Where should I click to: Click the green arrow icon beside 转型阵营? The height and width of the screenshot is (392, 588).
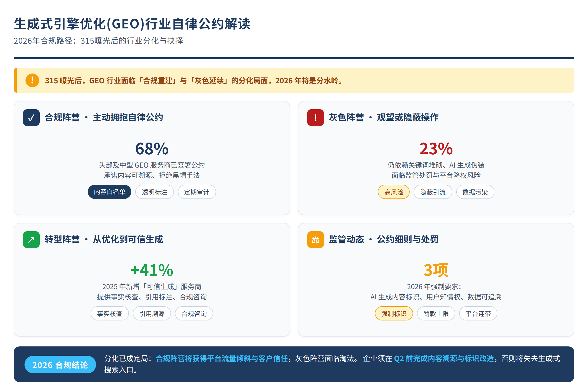point(31,240)
